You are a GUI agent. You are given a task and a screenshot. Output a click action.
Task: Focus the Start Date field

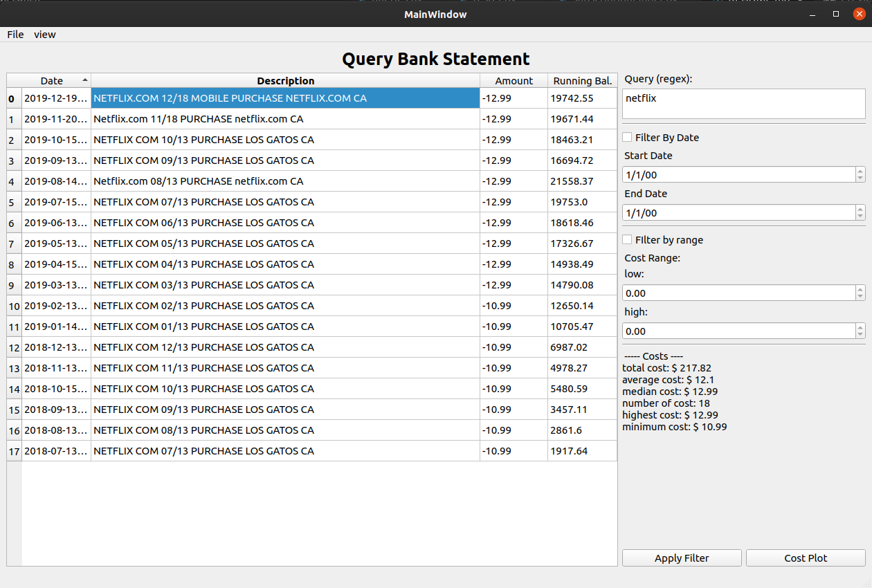[738, 175]
